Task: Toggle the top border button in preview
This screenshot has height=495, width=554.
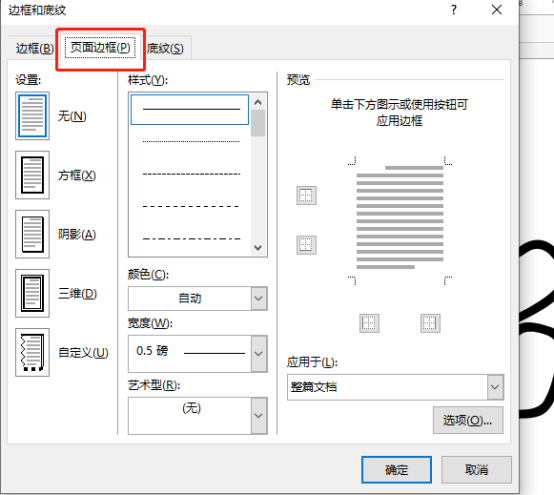Action: tap(306, 195)
